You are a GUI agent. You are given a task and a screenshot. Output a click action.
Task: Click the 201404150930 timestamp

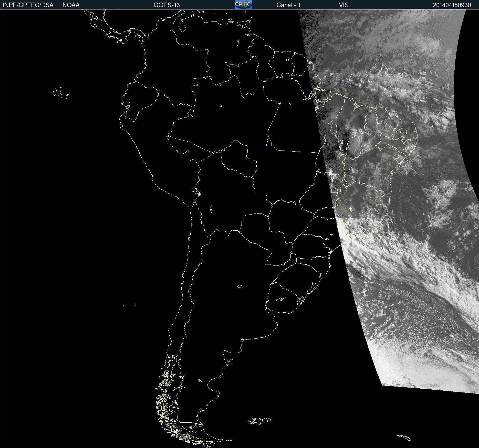(x=452, y=5)
